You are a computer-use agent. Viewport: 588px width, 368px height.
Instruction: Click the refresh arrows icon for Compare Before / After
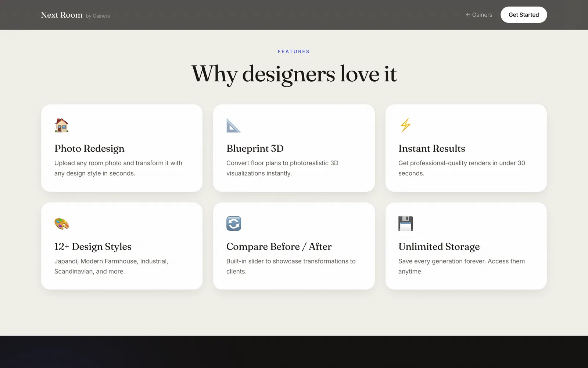(234, 223)
